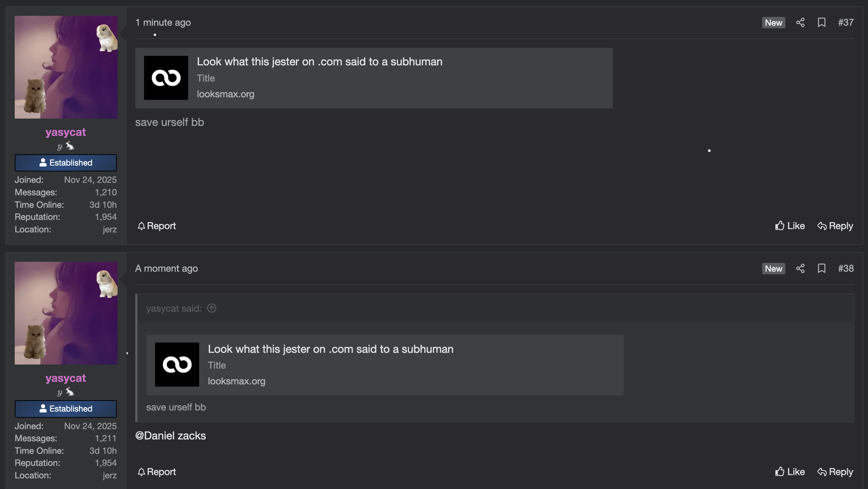Open yasycat profile from first post username

[x=66, y=132]
